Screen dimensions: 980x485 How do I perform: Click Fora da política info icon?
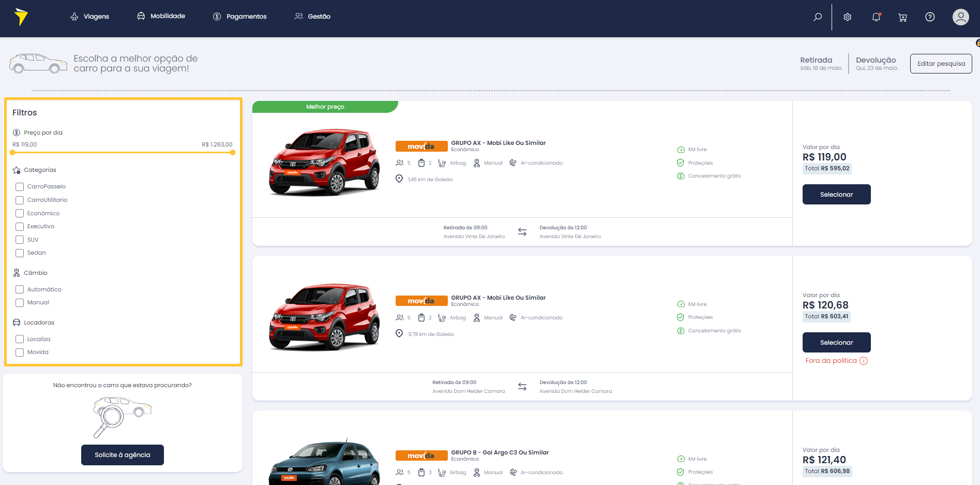(864, 361)
